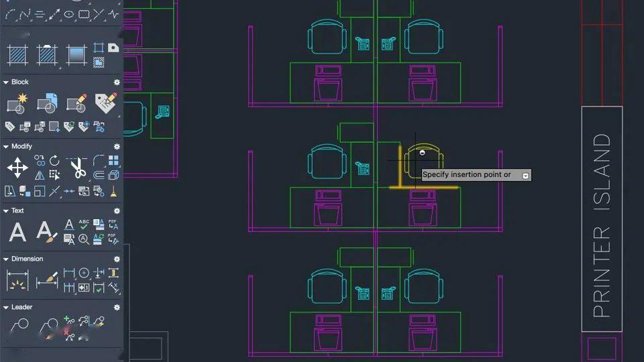The height and width of the screenshot is (362, 644).
Task: Collapse the Text panel triangle
Action: [x=6, y=211]
